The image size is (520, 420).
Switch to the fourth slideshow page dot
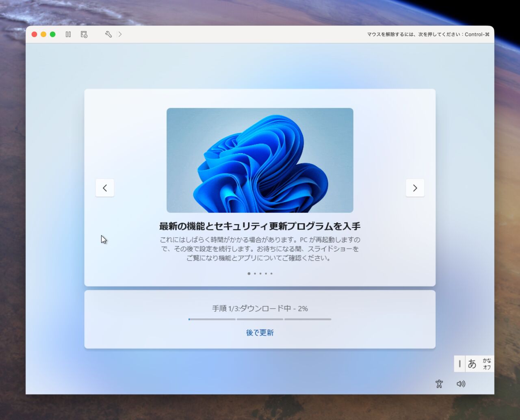click(x=266, y=273)
